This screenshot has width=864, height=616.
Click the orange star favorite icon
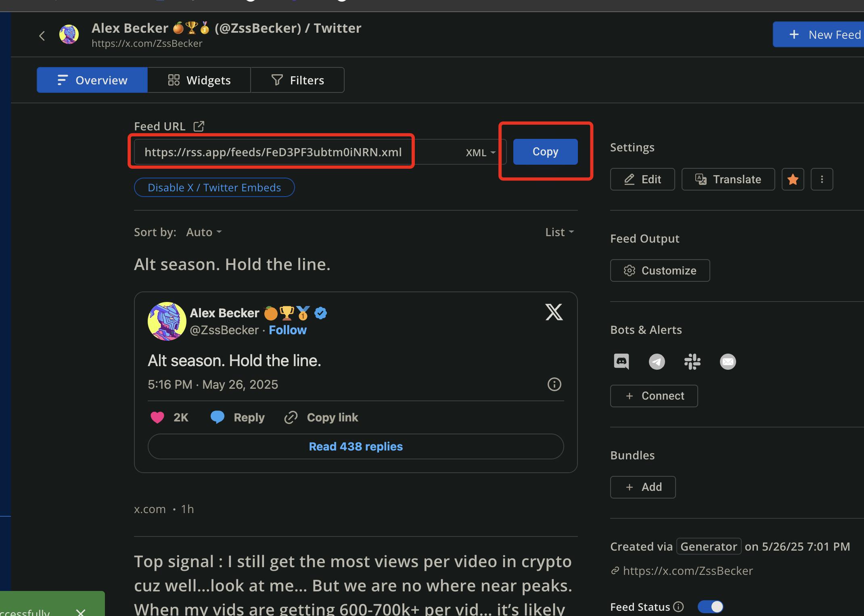pyautogui.click(x=793, y=179)
